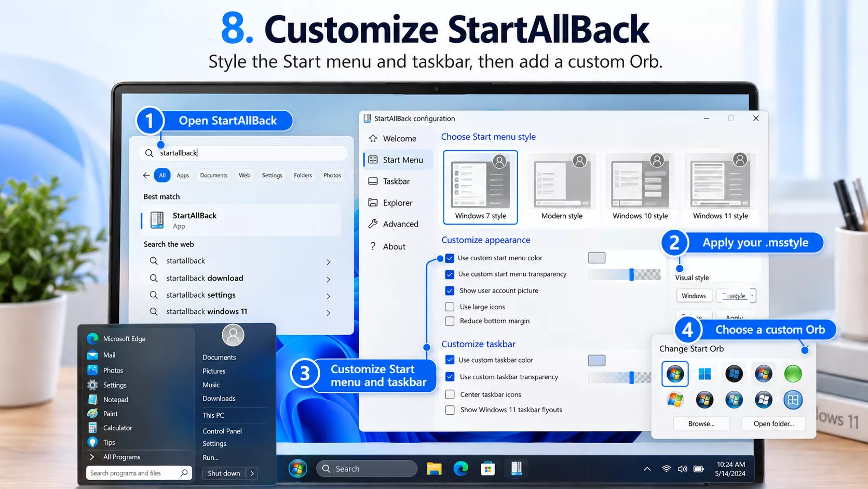This screenshot has height=489, width=868.
Task: Open the Taskbar configuration section
Action: point(397,181)
